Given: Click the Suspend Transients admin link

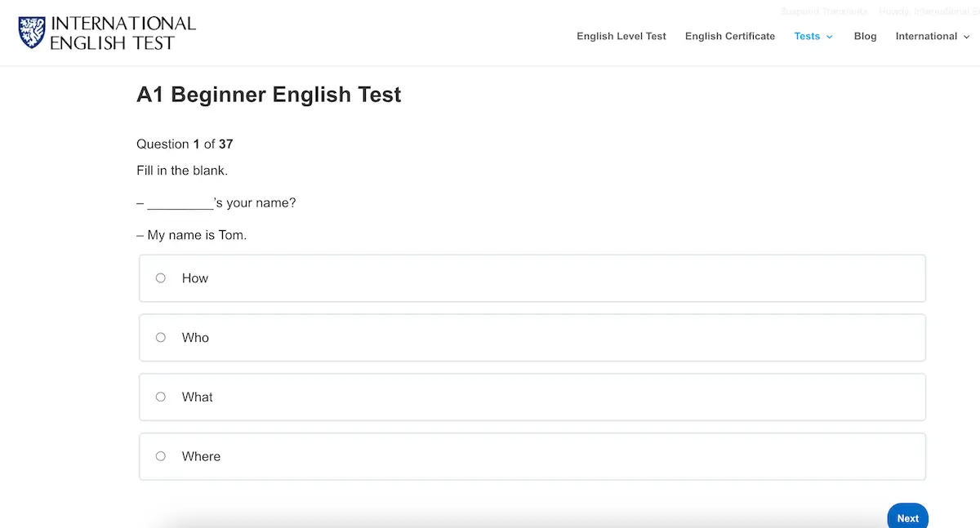Looking at the screenshot, I should point(824,11).
